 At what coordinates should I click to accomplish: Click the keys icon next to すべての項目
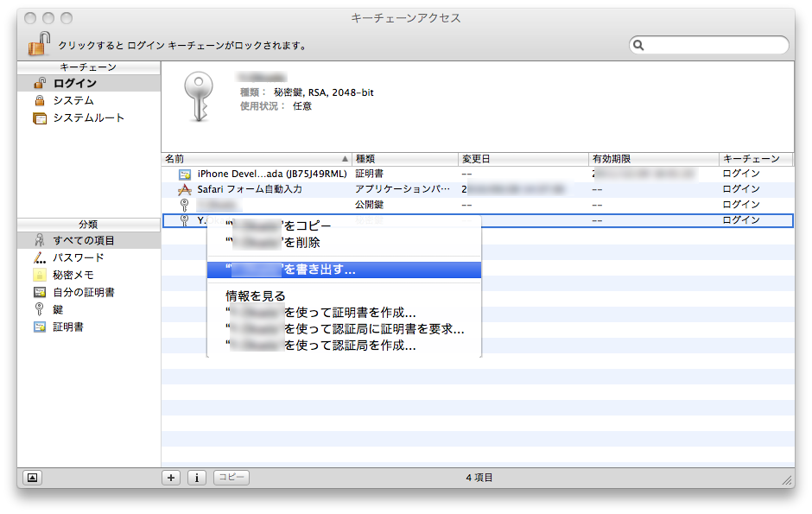[40, 240]
